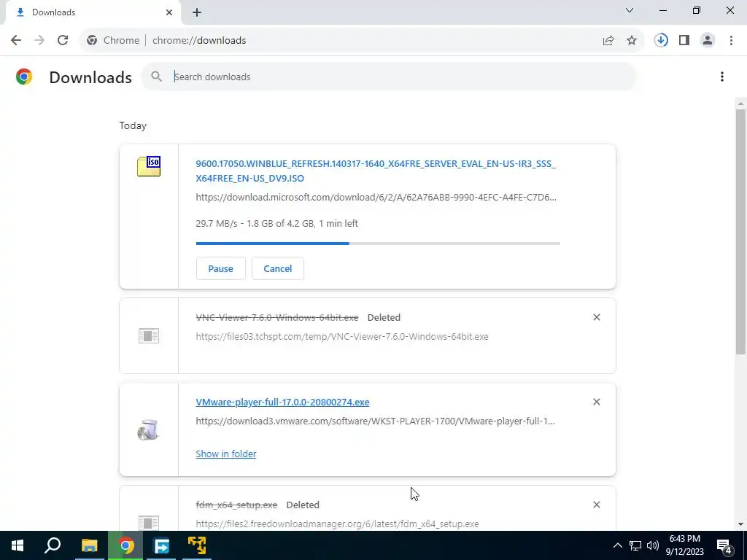Click the magnifier icon in search downloads
Screen dimensions: 747x560
pyautogui.click(x=156, y=76)
